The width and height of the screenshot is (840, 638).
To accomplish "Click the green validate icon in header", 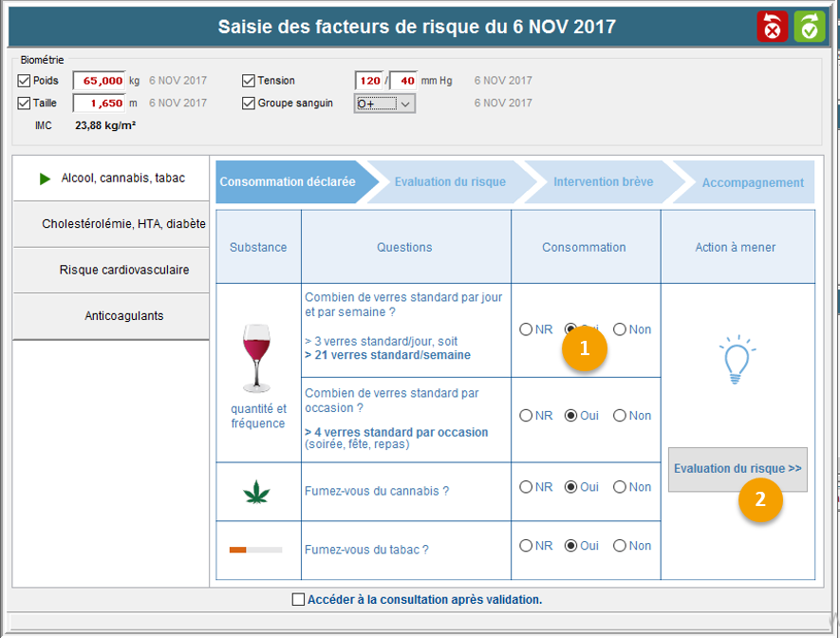I will (810, 28).
